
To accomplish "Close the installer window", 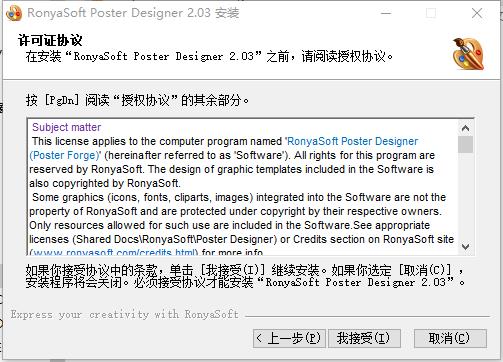I will point(477,13).
